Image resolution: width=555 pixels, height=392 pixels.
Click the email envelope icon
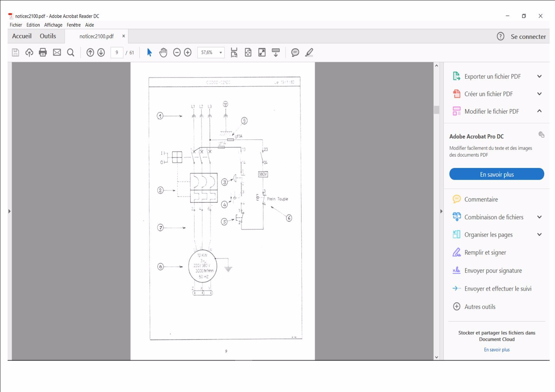pos(57,53)
